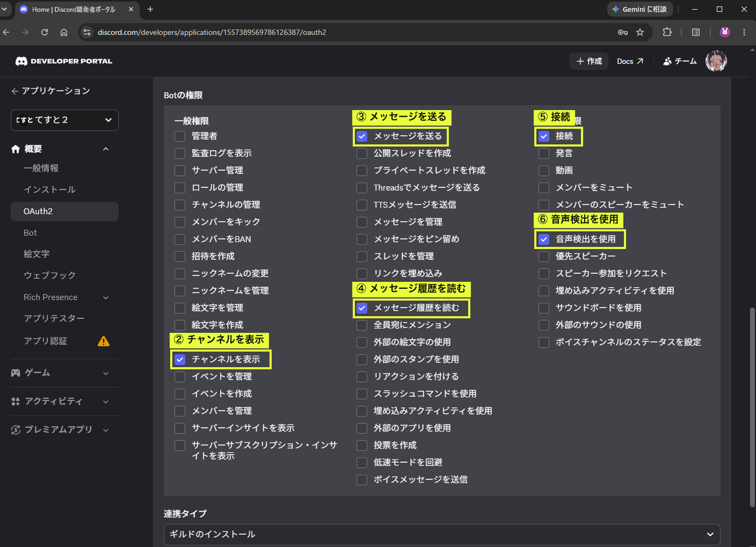Bookmark the page with the star icon
This screenshot has width=756, height=547.
(640, 32)
